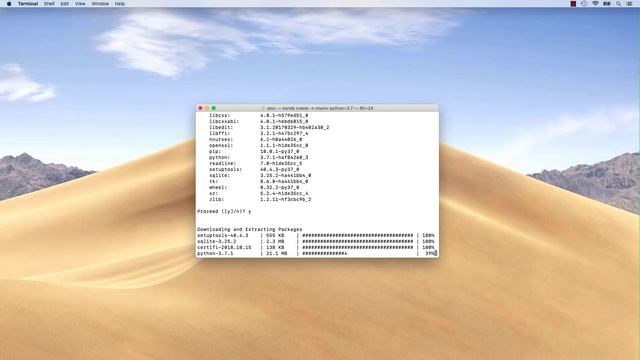Viewport: 640px width, 360px height.
Task: Click the 'openssl:' package line
Action: point(258,145)
